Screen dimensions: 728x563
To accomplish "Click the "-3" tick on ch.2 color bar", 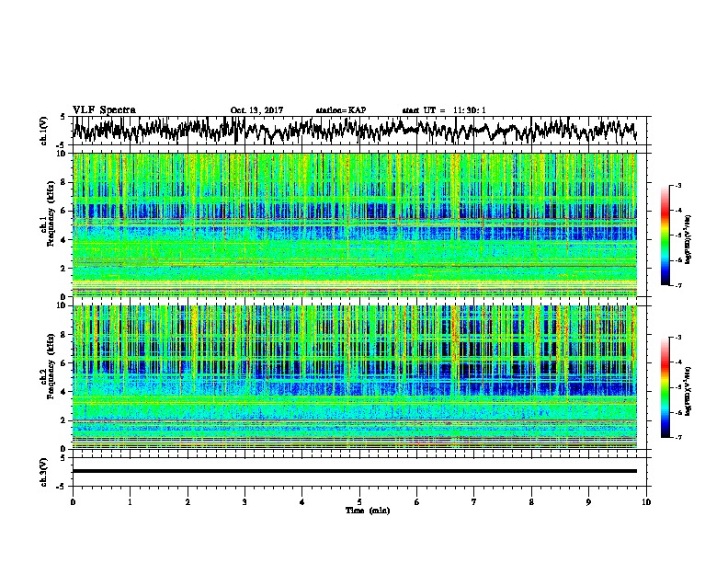I will (678, 338).
